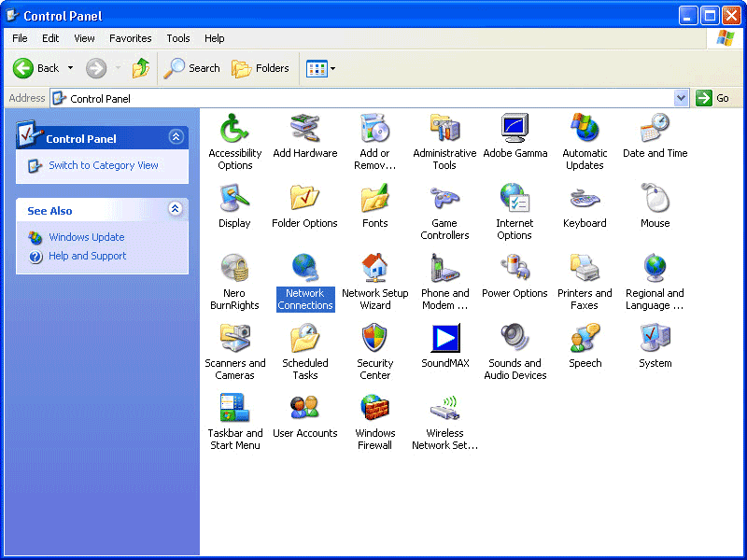747x560 pixels.
Task: Open the Views dropdown button
Action: (320, 68)
